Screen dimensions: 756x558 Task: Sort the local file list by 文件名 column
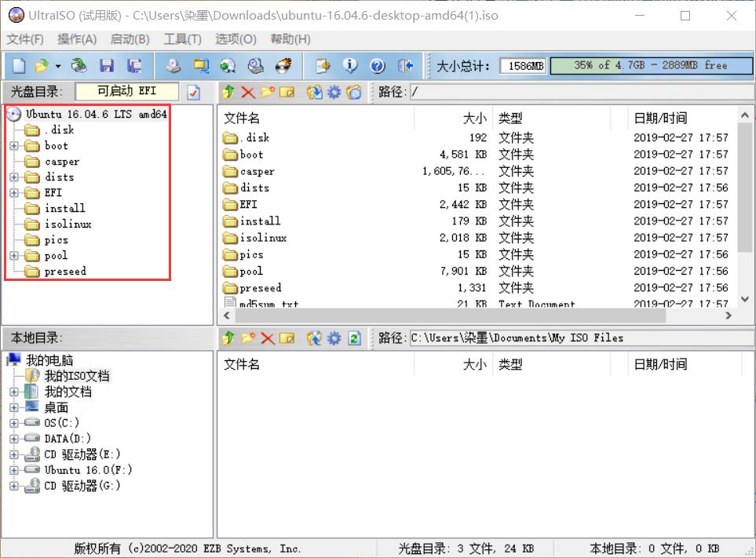[317, 364]
